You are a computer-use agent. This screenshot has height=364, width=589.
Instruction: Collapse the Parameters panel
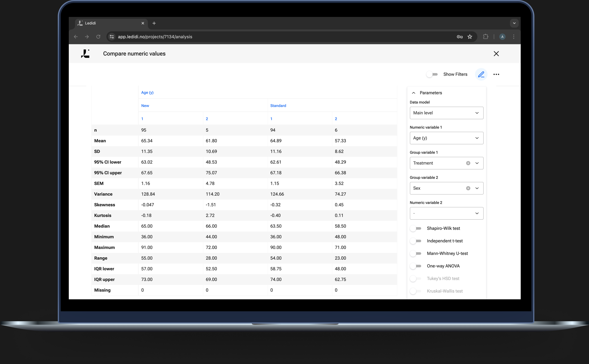[x=413, y=93]
